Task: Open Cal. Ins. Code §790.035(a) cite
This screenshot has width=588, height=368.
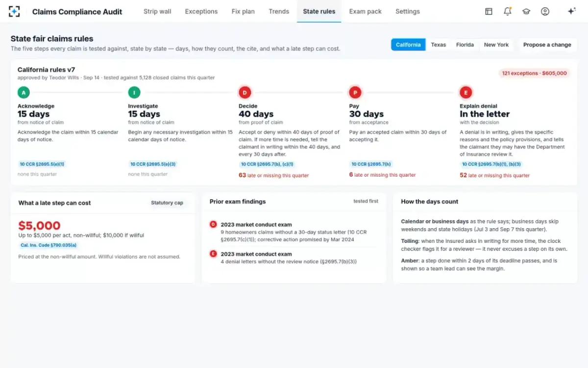Action: [x=49, y=245]
